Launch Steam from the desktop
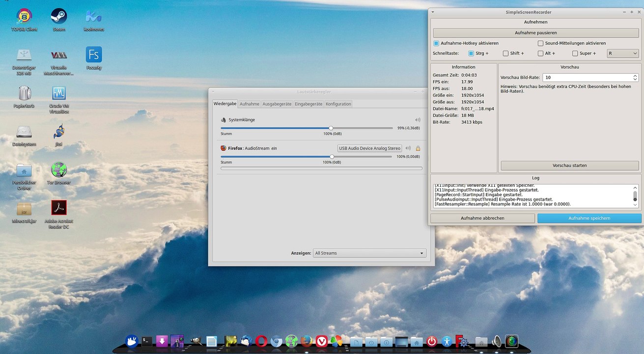This screenshot has height=354, width=644. tap(59, 16)
